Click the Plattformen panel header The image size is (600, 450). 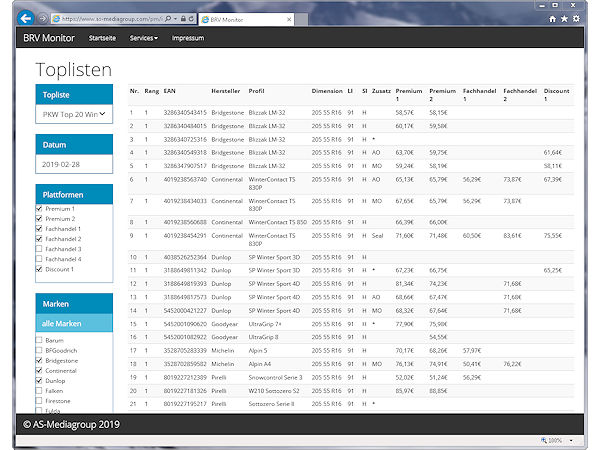74,194
